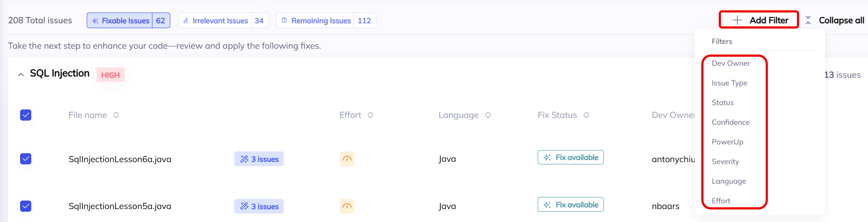This screenshot has height=222, width=868.
Task: Click the Language column sort icon
Action: tap(488, 115)
